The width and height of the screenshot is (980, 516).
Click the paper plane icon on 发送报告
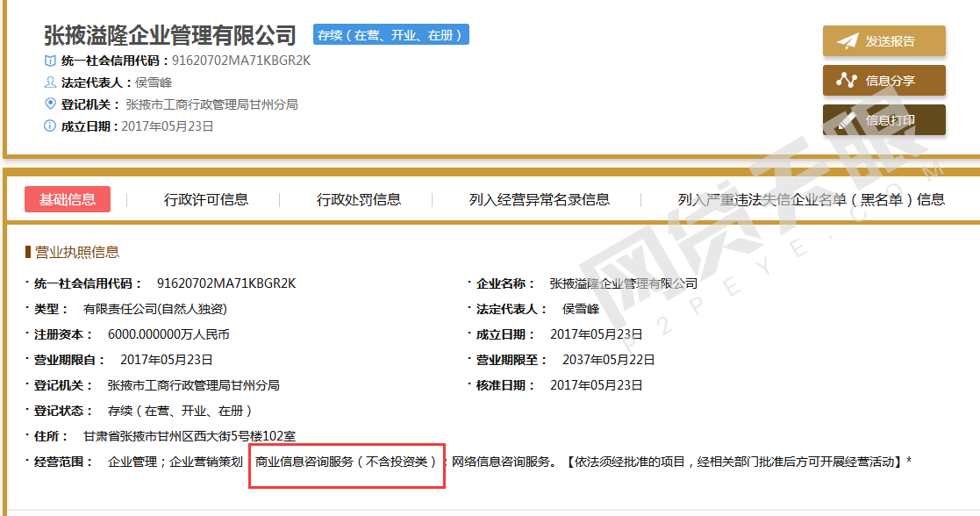pyautogui.click(x=848, y=41)
